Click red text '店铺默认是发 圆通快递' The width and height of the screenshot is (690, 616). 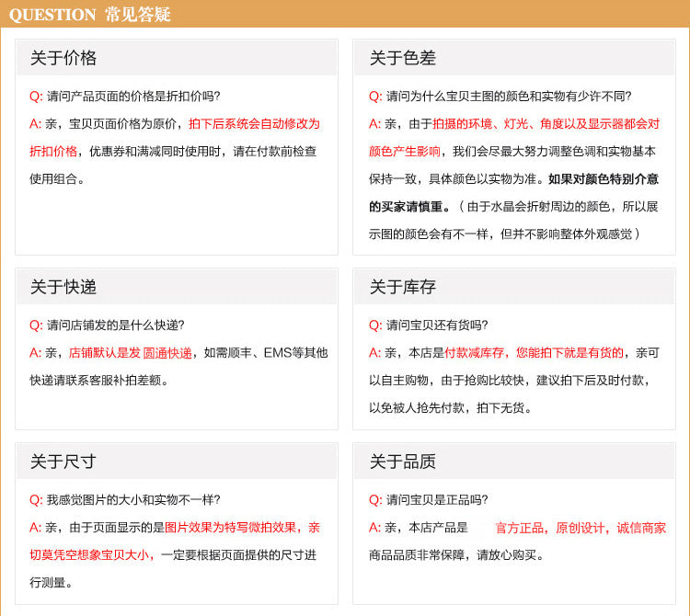131,353
